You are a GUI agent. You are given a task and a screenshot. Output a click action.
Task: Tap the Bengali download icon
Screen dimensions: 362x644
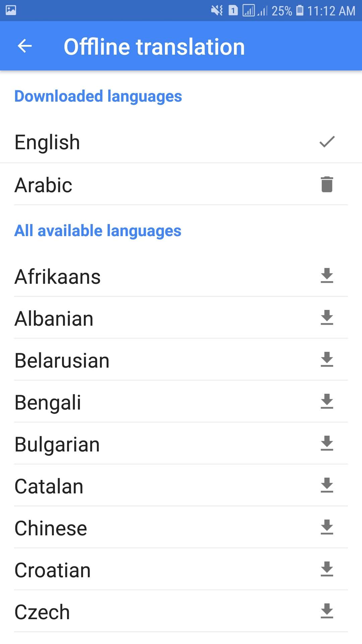coord(327,401)
